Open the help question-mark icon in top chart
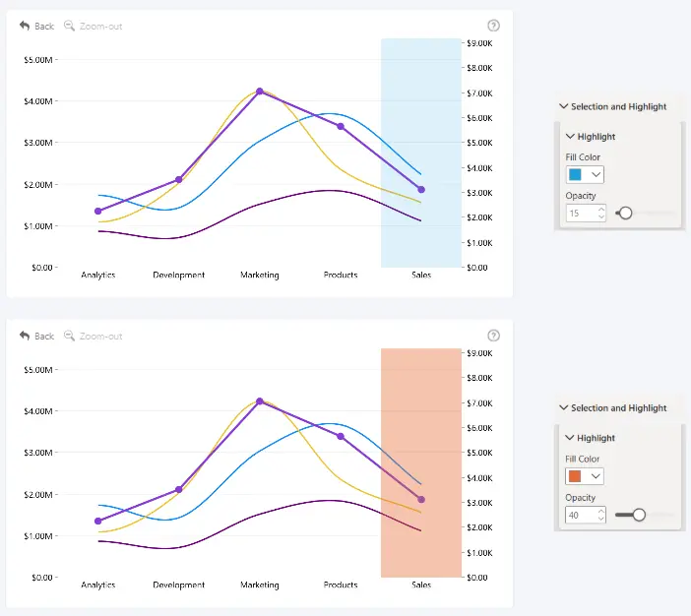691x616 pixels. (493, 26)
